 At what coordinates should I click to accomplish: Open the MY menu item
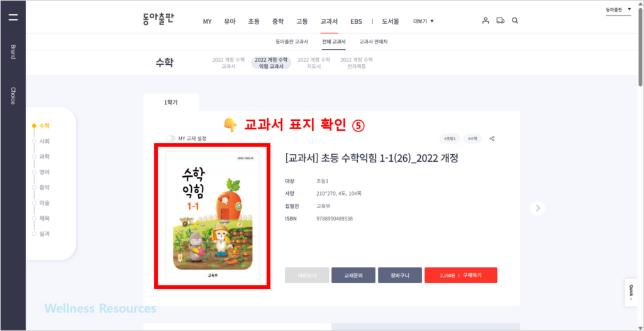pyautogui.click(x=208, y=21)
